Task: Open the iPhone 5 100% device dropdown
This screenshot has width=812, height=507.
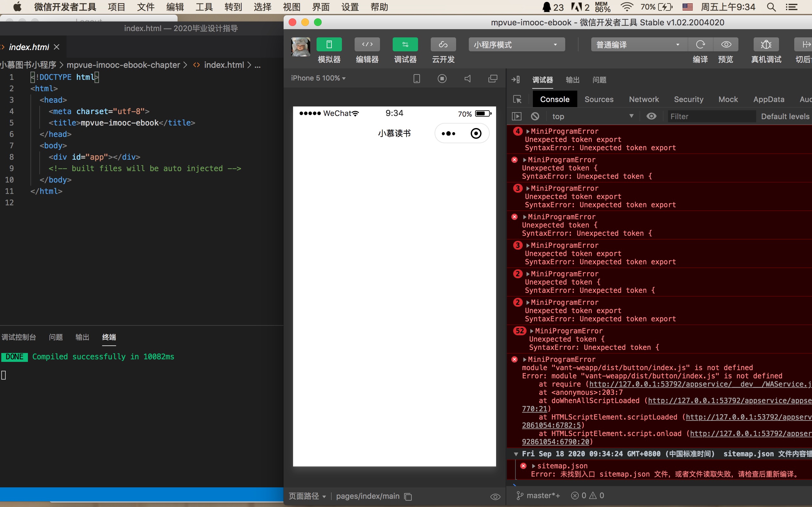Action: pos(318,78)
